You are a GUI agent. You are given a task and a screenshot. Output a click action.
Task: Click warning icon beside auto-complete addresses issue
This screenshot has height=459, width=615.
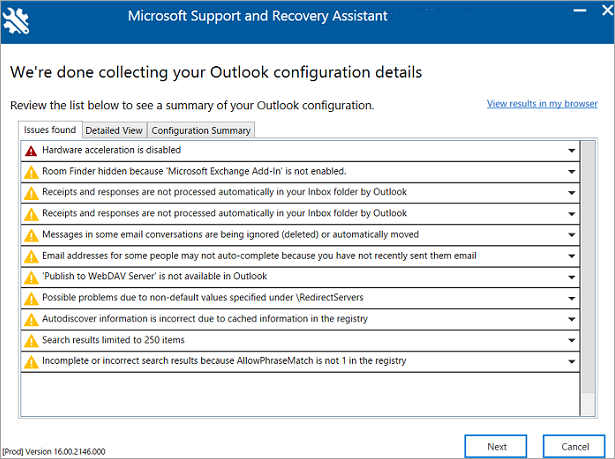tap(31, 255)
